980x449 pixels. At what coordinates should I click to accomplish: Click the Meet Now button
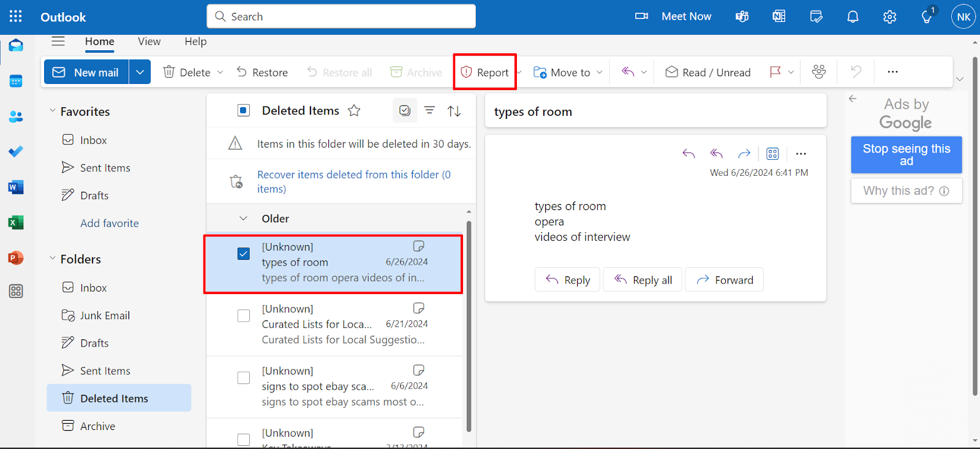point(673,17)
